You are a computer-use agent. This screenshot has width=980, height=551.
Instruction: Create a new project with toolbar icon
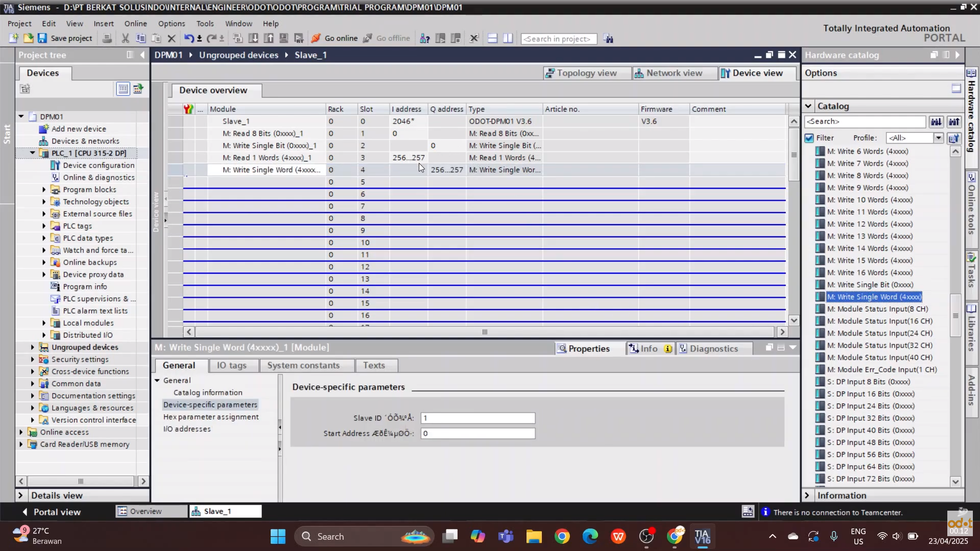point(14,38)
